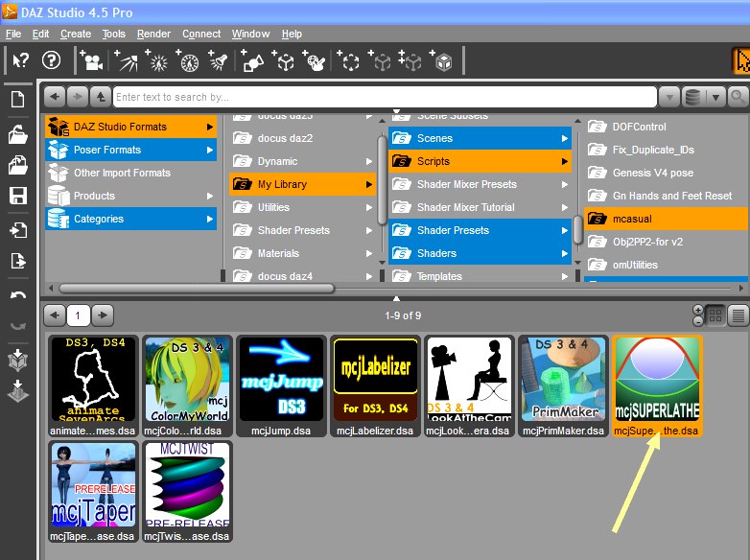Go to previous results page
750x560 pixels.
[x=55, y=315]
